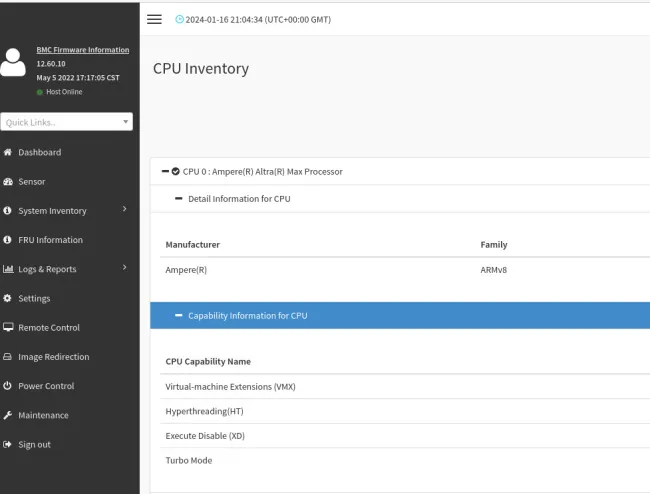This screenshot has height=494, width=650.
Task: Click the Sensor gauge icon
Action: 8,182
